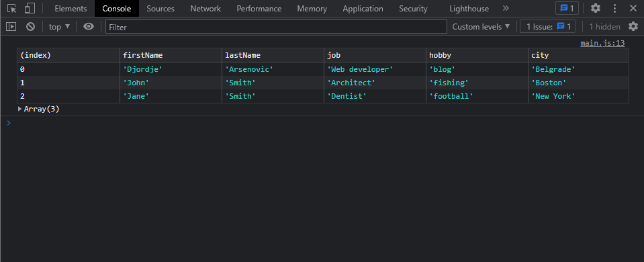Select index cell 2
This screenshot has width=644, height=262.
pyautogui.click(x=68, y=96)
